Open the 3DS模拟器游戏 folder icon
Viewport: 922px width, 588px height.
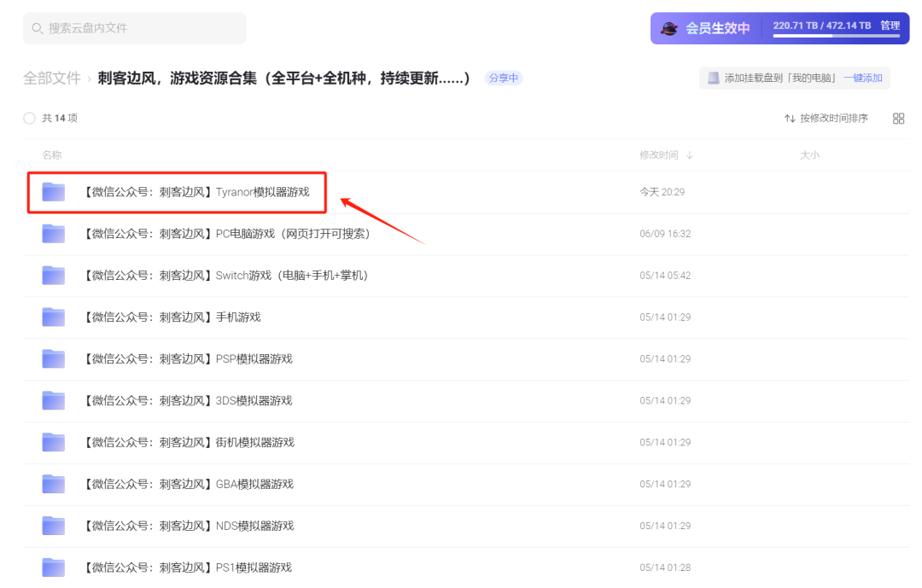[54, 401]
